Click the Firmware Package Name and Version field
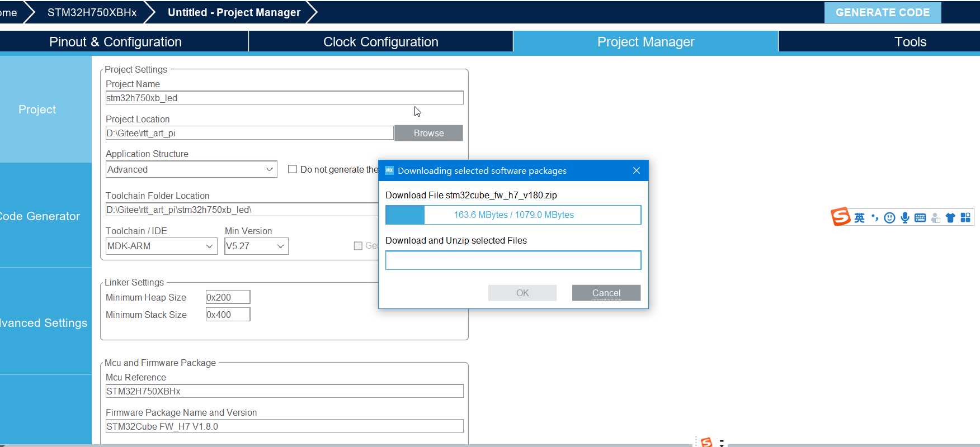The image size is (980, 447). [284, 426]
